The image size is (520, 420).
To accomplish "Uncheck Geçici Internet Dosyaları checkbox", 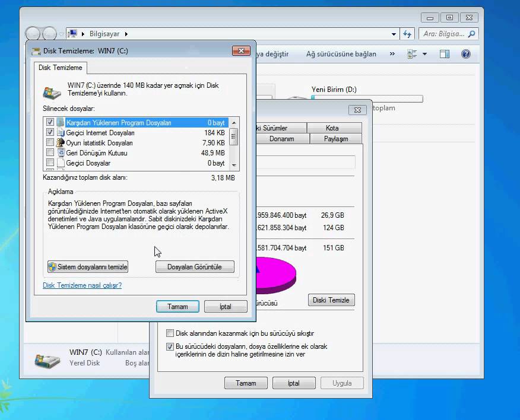I will [50, 132].
